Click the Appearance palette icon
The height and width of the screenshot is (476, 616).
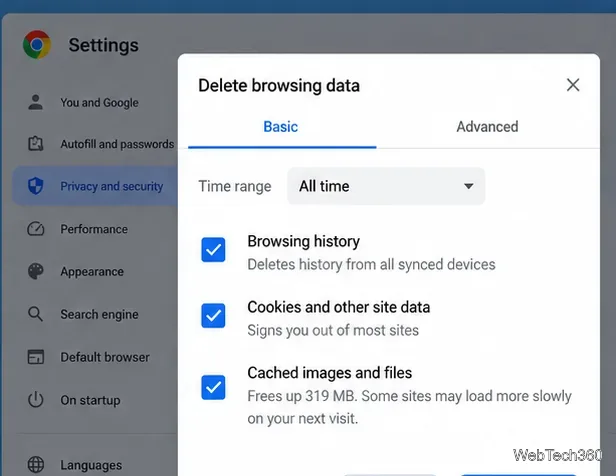click(36, 271)
